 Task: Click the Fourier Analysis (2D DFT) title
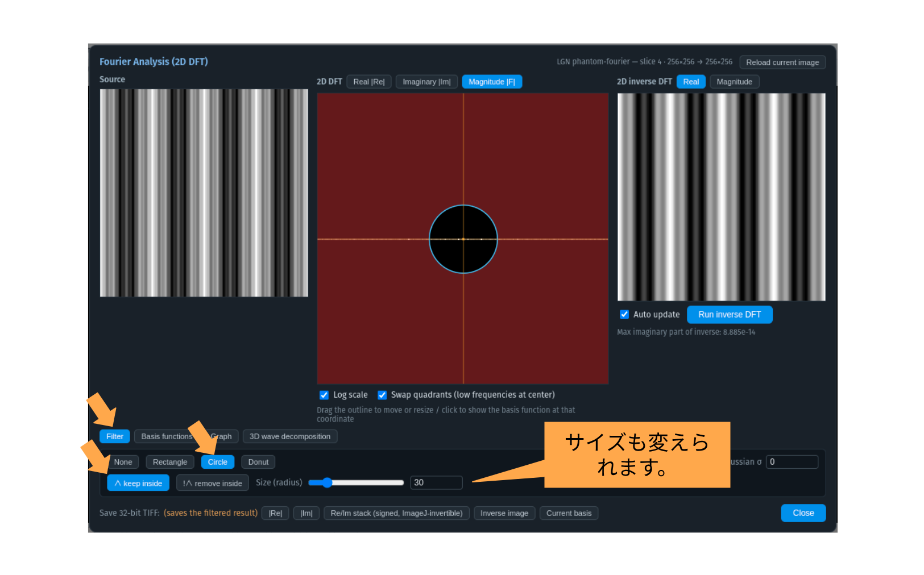point(154,61)
